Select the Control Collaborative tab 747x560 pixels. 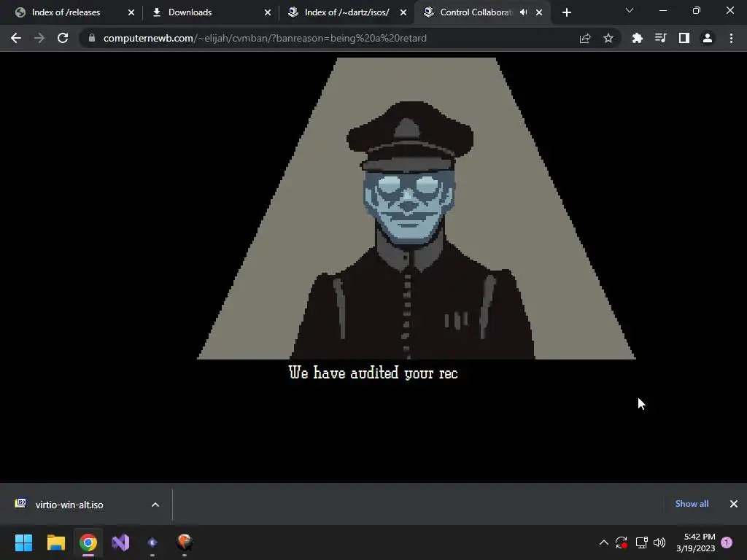(474, 12)
